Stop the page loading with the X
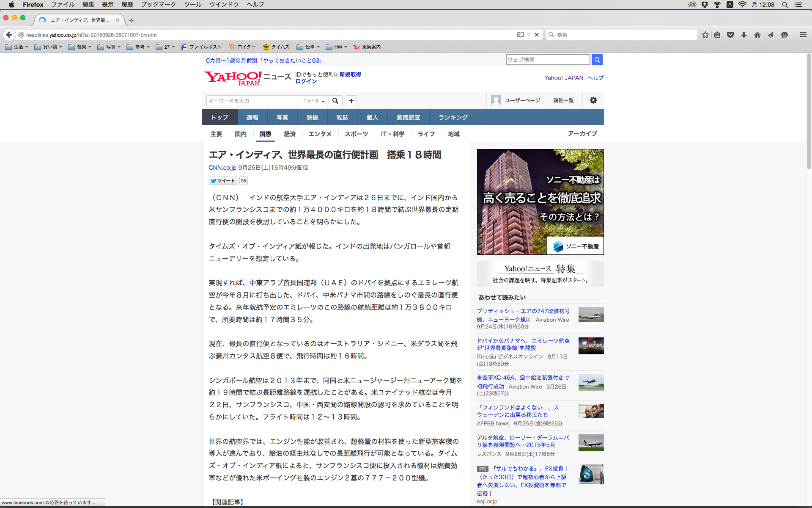This screenshot has height=508, width=812. pos(537,35)
